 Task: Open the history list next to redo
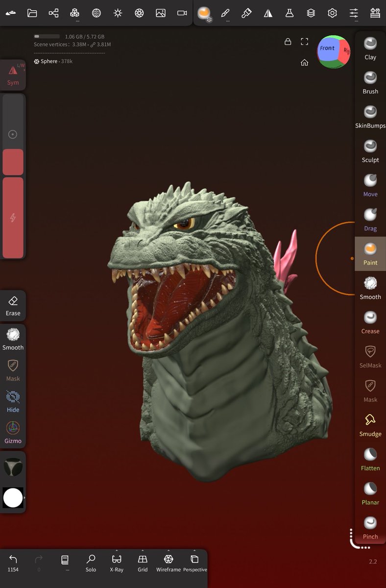[x=65, y=563]
